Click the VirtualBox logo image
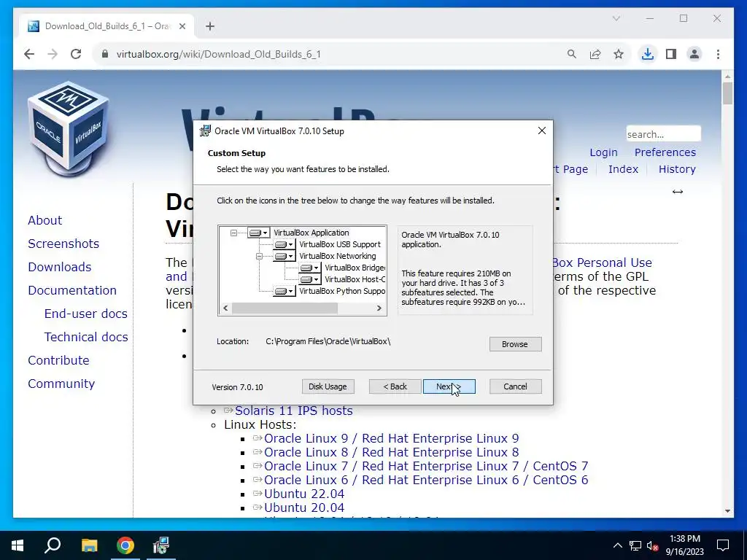 (x=68, y=128)
